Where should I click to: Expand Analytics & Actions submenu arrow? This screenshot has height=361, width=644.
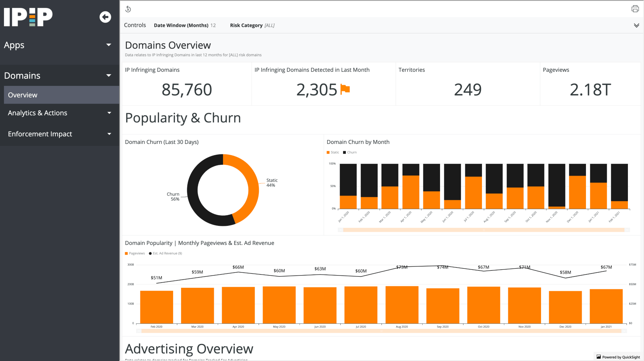pos(109,113)
